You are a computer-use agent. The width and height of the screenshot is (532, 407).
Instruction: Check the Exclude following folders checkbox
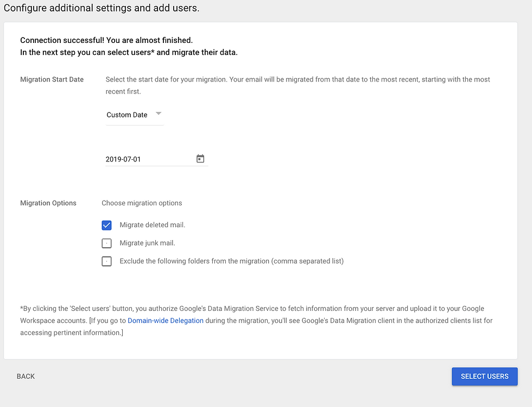(106, 261)
